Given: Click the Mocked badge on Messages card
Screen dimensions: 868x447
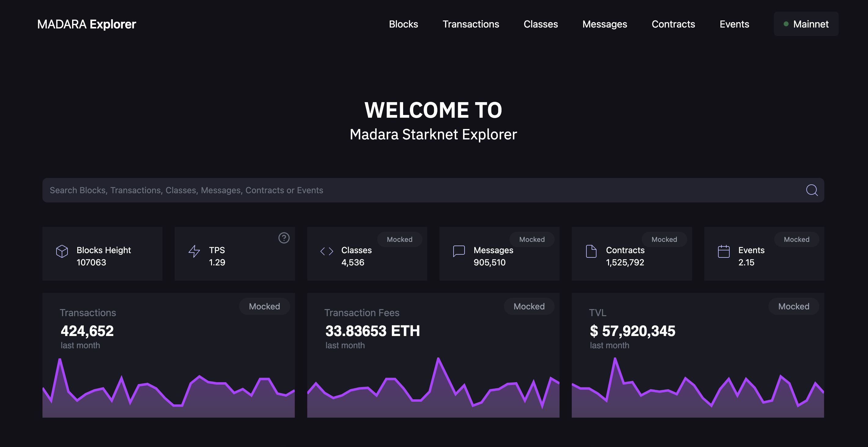Looking at the screenshot, I should click(532, 239).
